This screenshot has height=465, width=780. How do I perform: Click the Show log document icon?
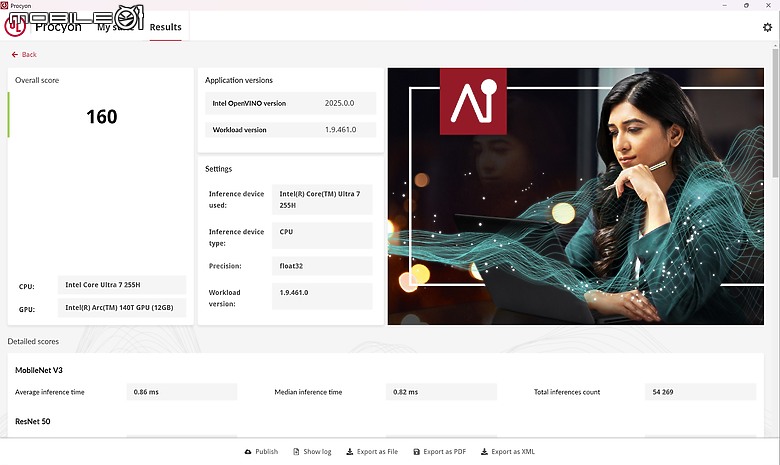[x=296, y=452]
